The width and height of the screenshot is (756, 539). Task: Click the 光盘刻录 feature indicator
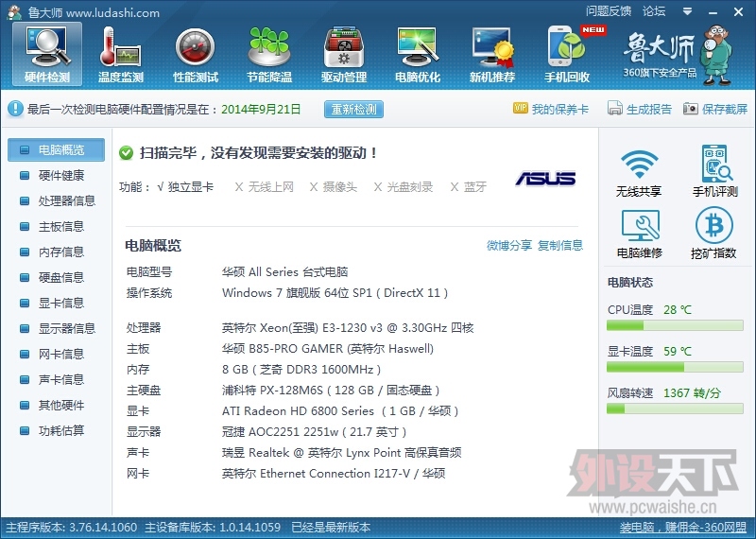tap(404, 186)
